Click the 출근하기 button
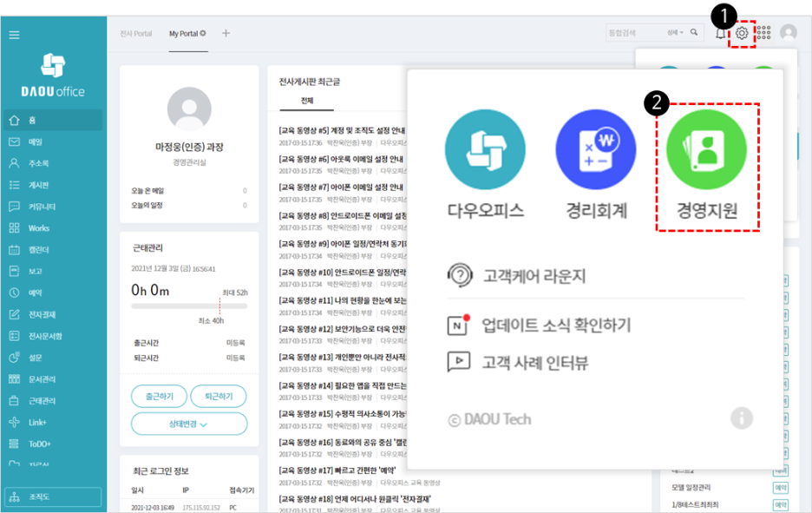The height and width of the screenshot is (513, 812). 160,397
